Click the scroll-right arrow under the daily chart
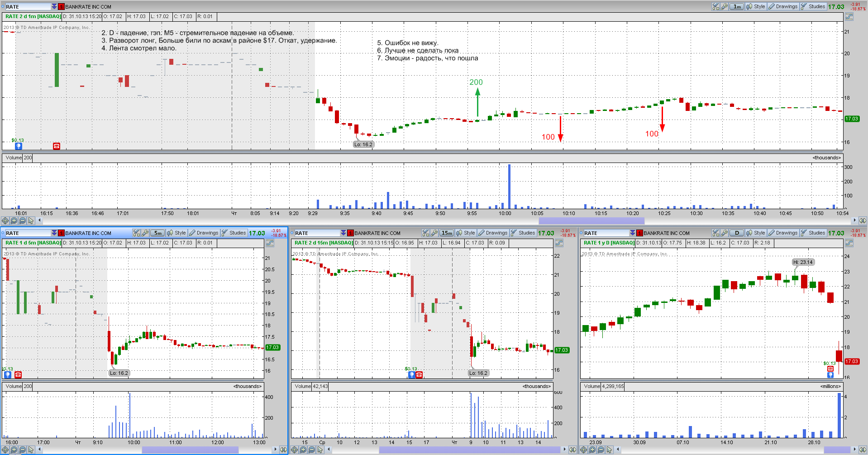 [x=854, y=450]
